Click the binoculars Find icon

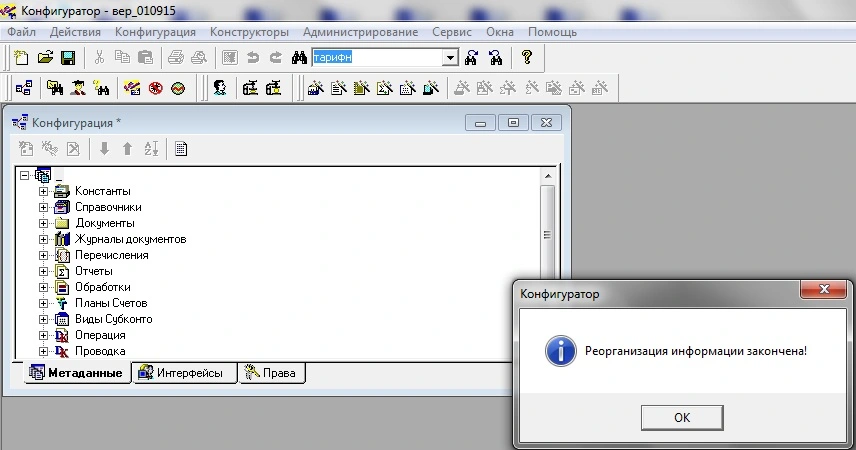click(x=298, y=58)
